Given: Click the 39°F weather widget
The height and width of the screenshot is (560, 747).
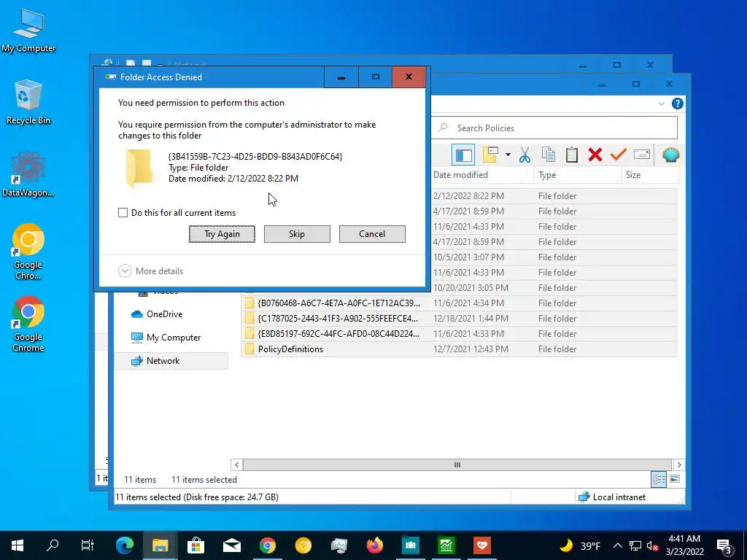Looking at the screenshot, I should coord(580,545).
